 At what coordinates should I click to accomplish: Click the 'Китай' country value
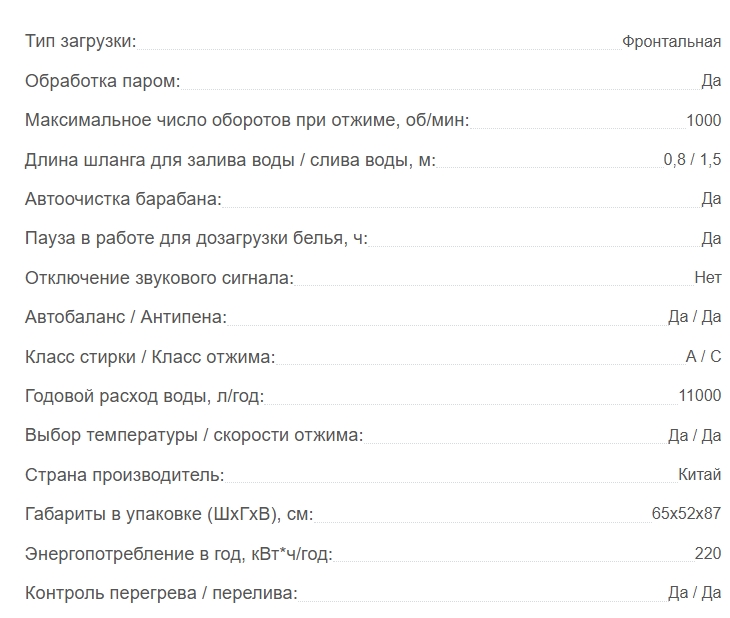pos(699,475)
